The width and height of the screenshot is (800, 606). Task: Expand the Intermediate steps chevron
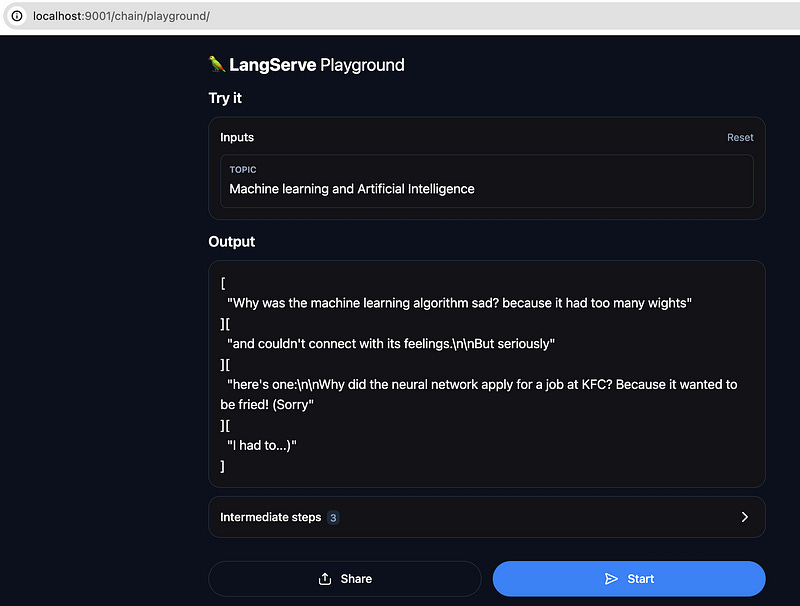click(744, 517)
